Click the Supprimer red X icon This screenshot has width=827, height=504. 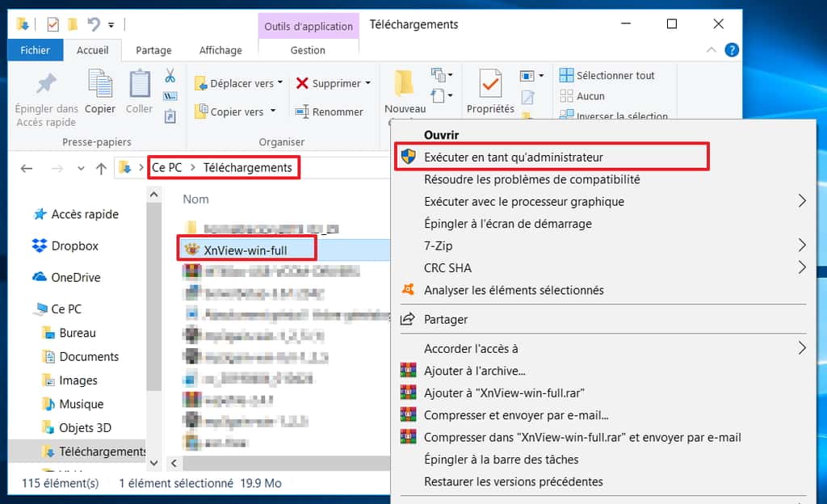pyautogui.click(x=302, y=83)
